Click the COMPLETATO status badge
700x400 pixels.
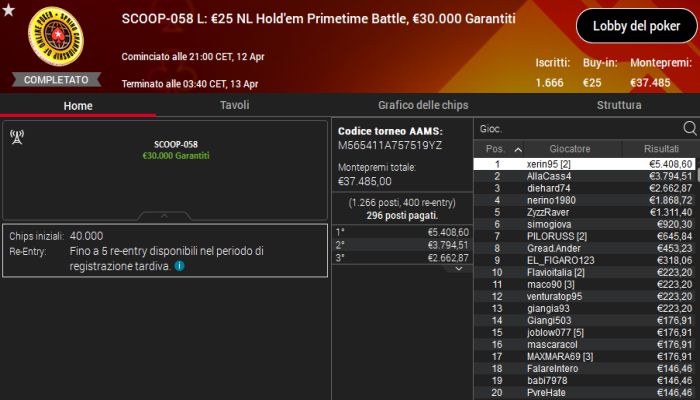click(55, 79)
